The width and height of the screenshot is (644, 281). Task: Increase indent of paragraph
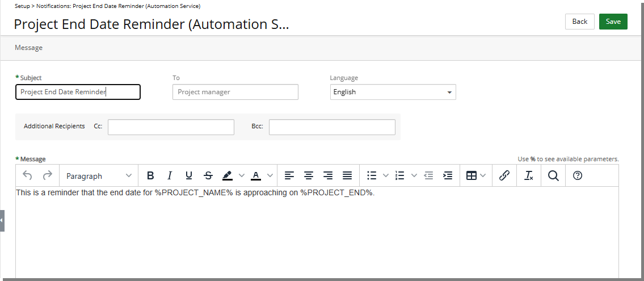pos(448,176)
